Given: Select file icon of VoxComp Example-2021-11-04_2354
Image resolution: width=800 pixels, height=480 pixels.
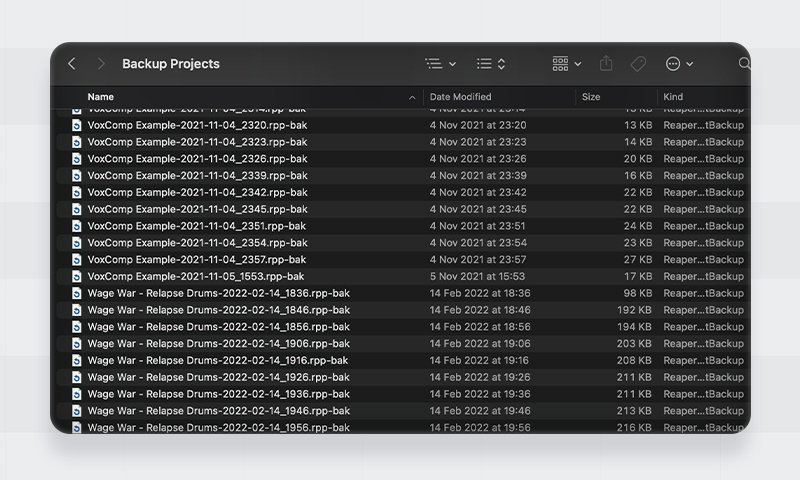Looking at the screenshot, I should [x=77, y=243].
